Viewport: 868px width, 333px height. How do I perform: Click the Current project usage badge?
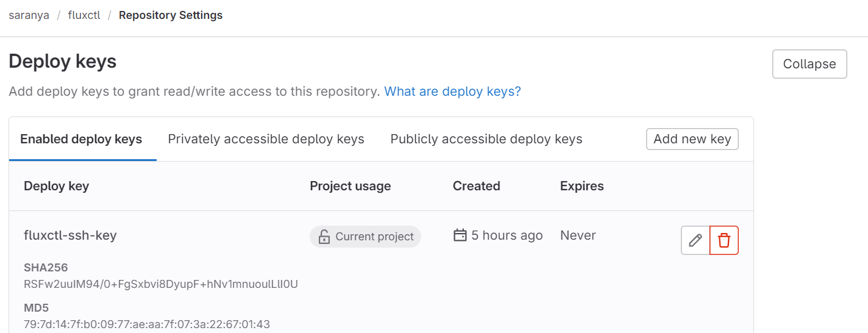(365, 237)
